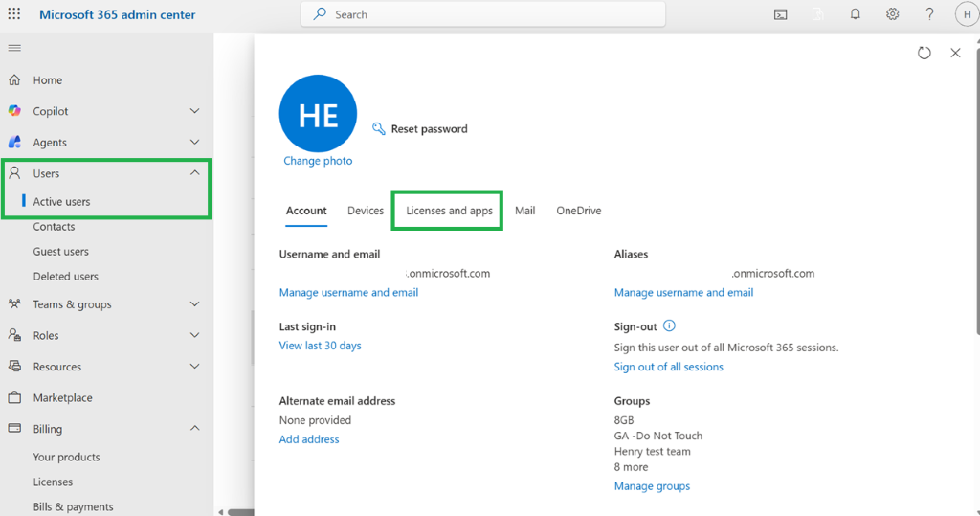Collapse the Users section chevron
This screenshot has height=516, width=980.
coord(194,172)
